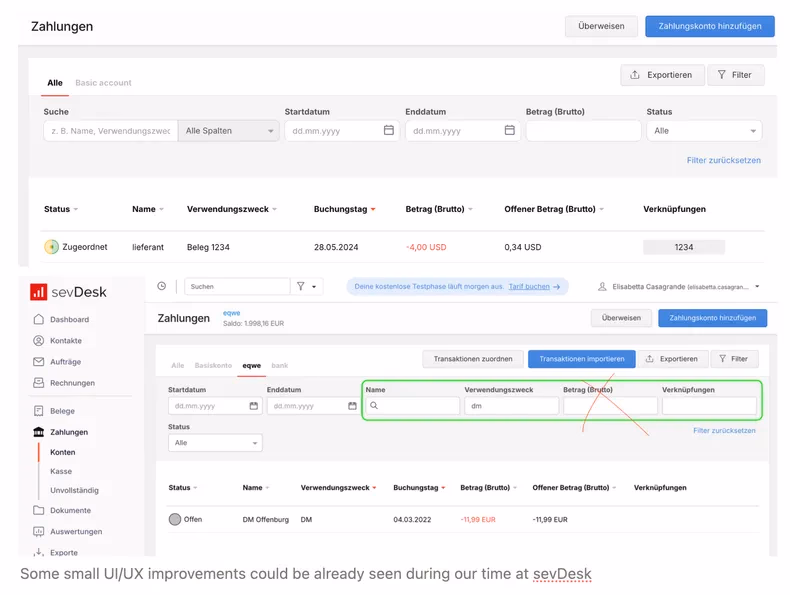Click funnel filter icon beside Suchen field
Screen dimensions: 790x595
[x=301, y=286]
